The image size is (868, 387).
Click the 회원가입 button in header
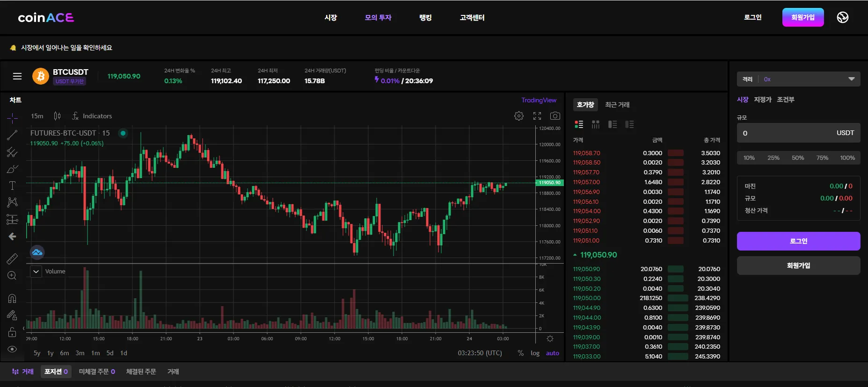click(802, 17)
